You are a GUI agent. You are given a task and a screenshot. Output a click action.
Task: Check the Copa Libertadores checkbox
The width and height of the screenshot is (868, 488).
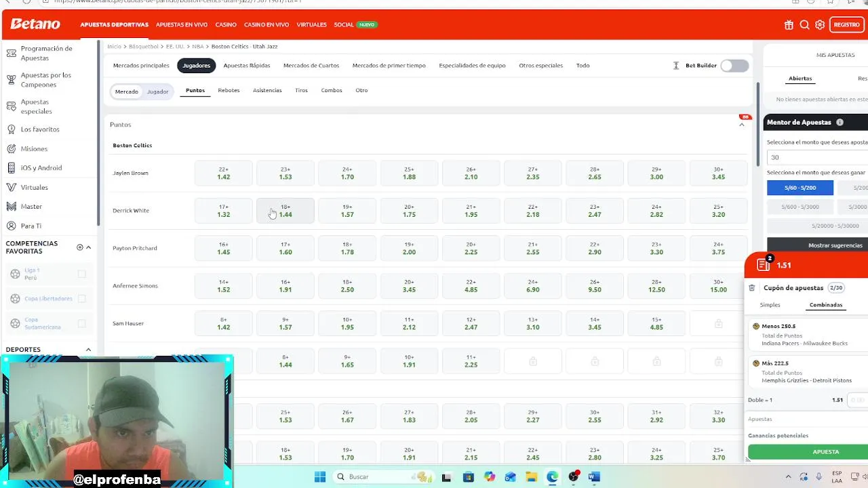pyautogui.click(x=82, y=298)
